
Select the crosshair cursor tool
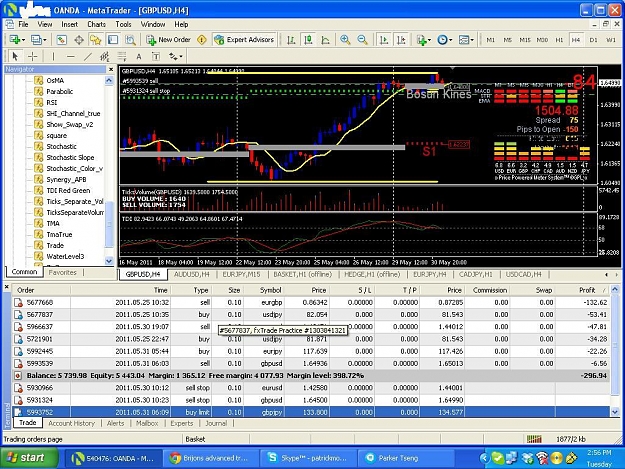[33, 57]
